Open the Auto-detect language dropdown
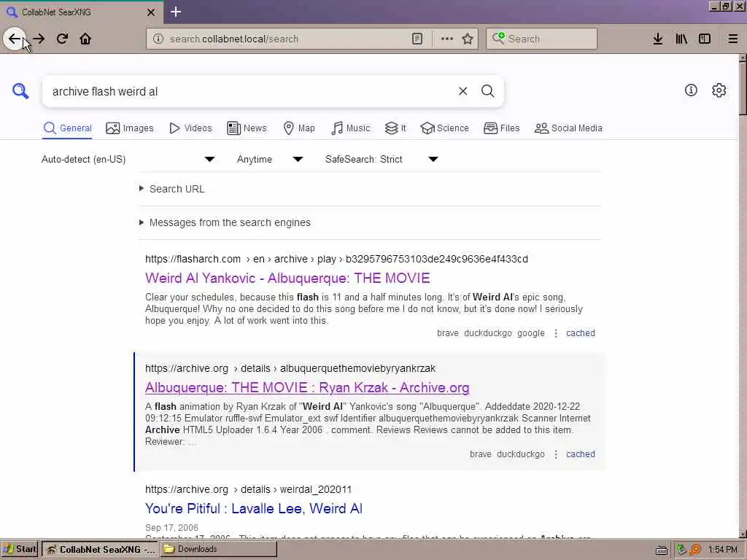The image size is (747, 560). [128, 159]
